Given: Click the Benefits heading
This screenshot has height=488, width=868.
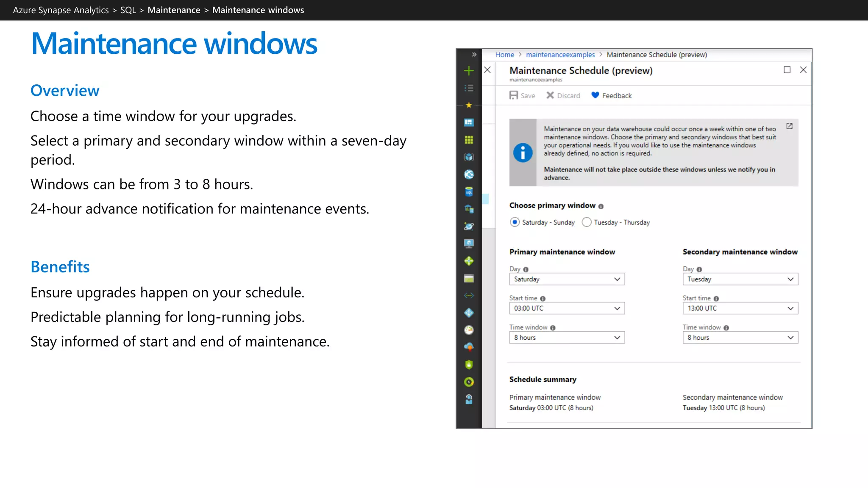Looking at the screenshot, I should coord(60,267).
